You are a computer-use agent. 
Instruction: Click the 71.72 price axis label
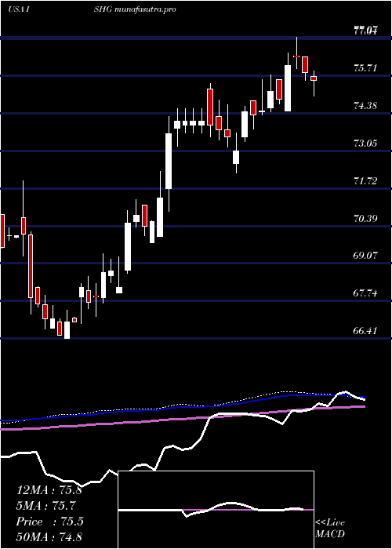[365, 181]
